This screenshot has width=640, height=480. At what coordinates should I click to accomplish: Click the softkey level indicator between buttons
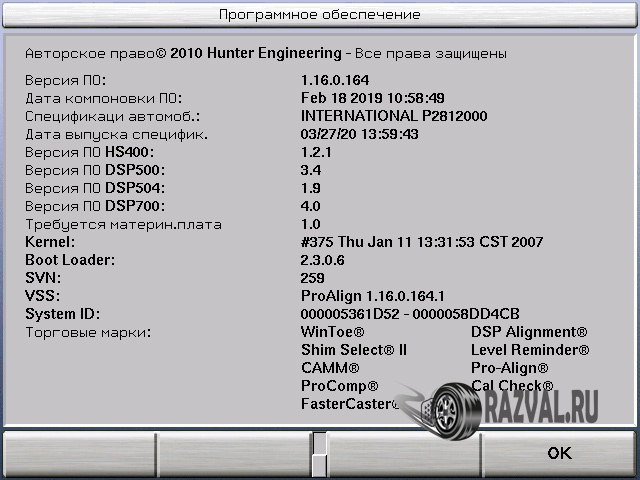coord(320,454)
